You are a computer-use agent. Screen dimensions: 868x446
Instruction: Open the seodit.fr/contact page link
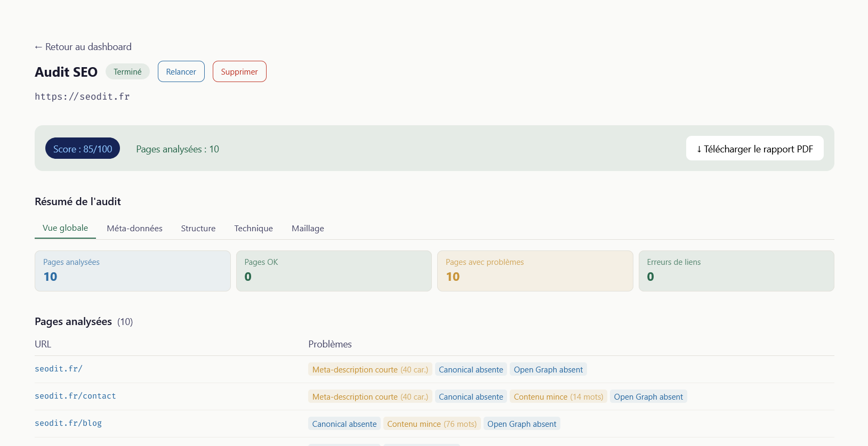coord(75,396)
